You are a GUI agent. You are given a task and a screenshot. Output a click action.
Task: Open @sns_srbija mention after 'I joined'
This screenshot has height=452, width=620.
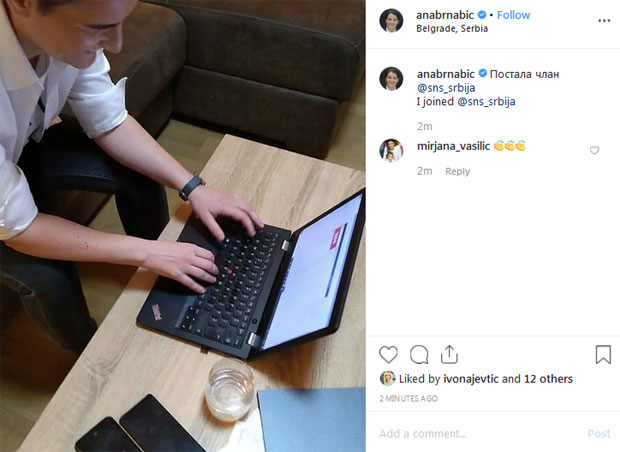pos(486,102)
